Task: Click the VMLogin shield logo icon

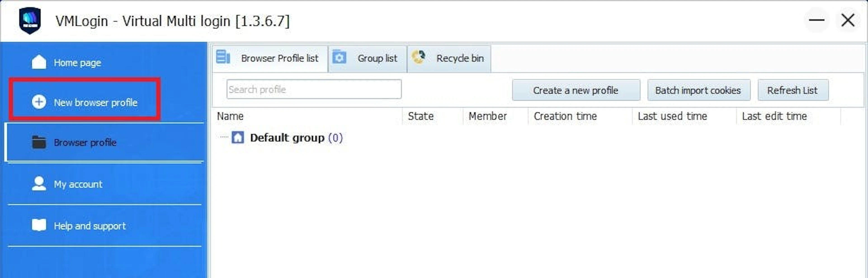Action: point(30,21)
